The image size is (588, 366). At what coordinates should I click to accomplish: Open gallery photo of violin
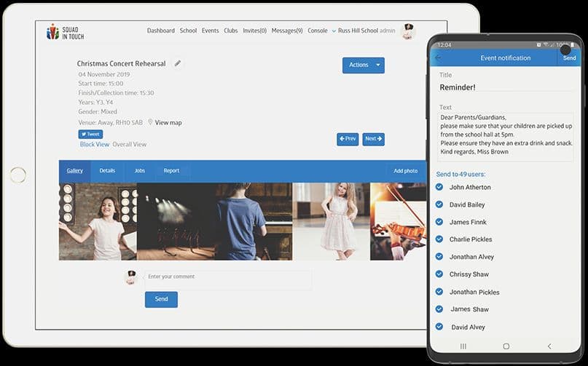(399, 221)
